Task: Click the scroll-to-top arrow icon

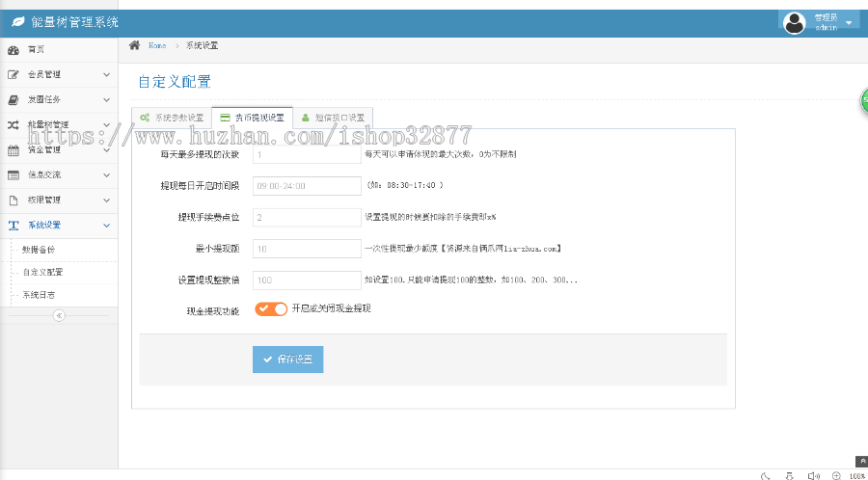Action: pos(862,460)
